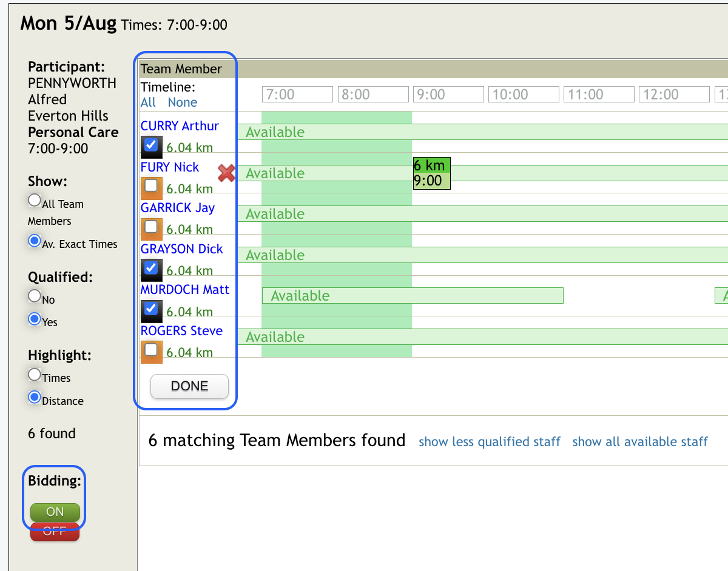
Task: Tick the checkbox for CURRY Arthur
Action: (151, 145)
